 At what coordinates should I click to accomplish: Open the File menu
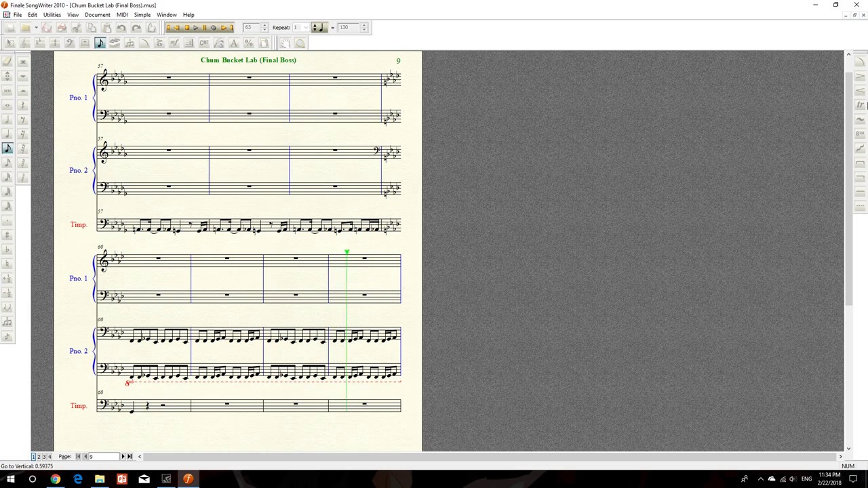[18, 15]
